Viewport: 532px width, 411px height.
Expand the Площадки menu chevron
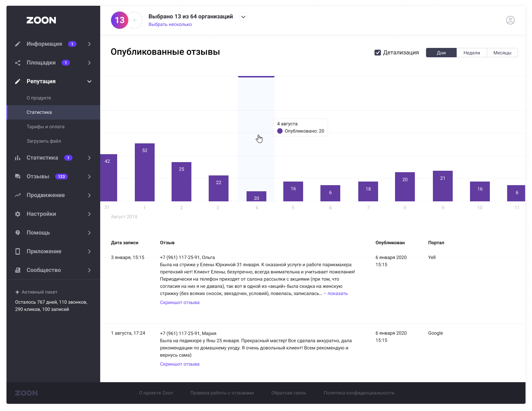pyautogui.click(x=89, y=63)
